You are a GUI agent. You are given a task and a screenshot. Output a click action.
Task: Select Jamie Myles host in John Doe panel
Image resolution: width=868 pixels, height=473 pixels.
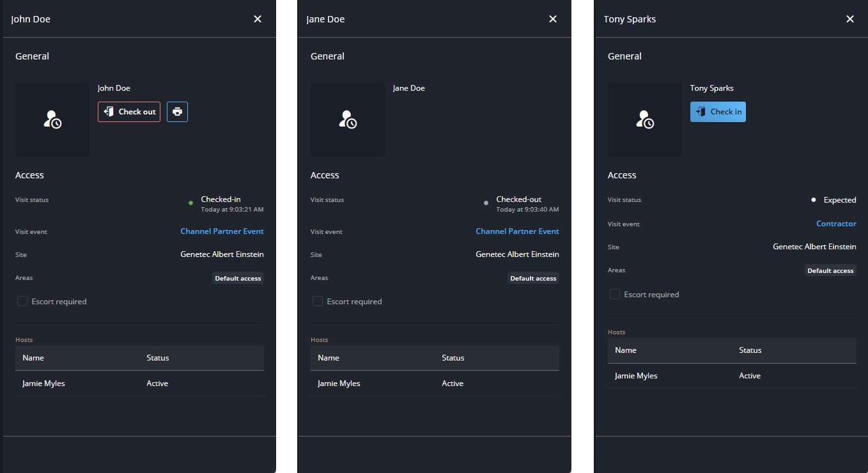[x=139, y=384]
